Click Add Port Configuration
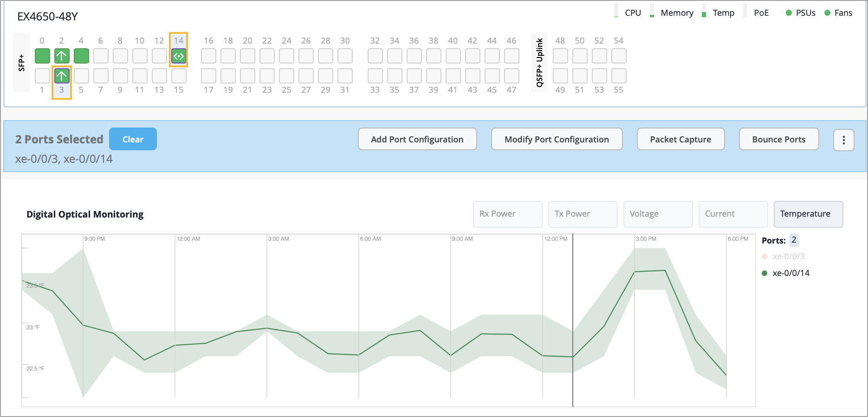This screenshot has height=417, width=868. click(417, 139)
